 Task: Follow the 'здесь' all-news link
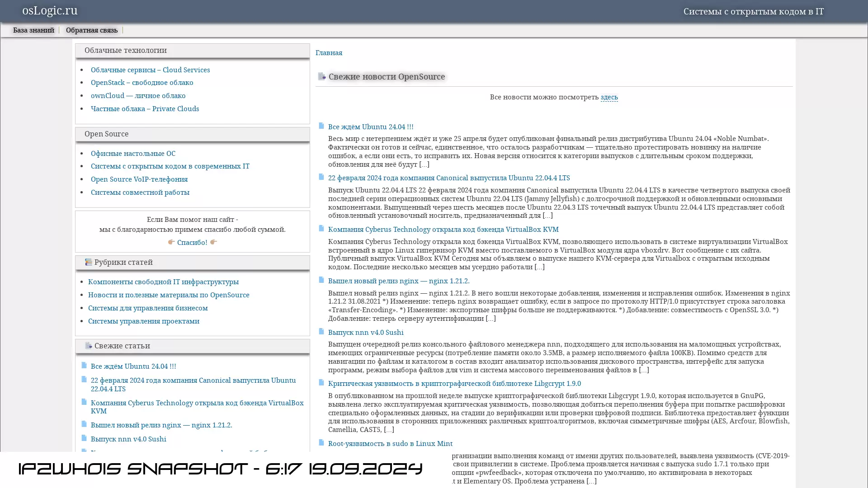coord(609,97)
